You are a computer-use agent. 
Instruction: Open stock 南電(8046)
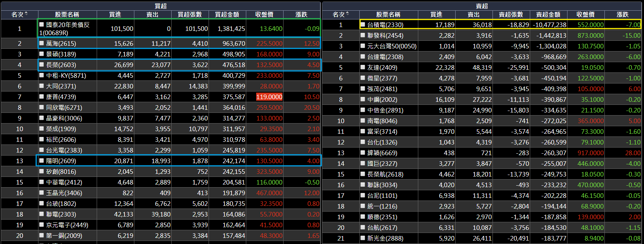(382, 121)
